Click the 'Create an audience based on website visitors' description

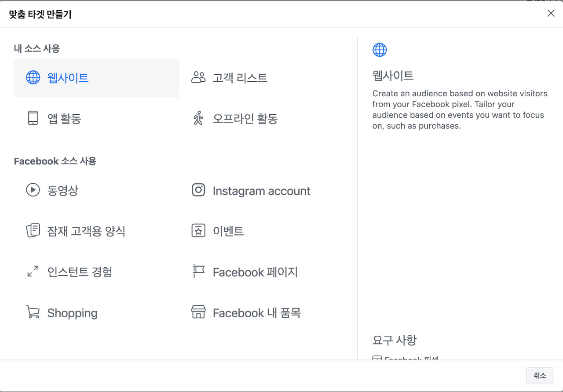(x=460, y=110)
